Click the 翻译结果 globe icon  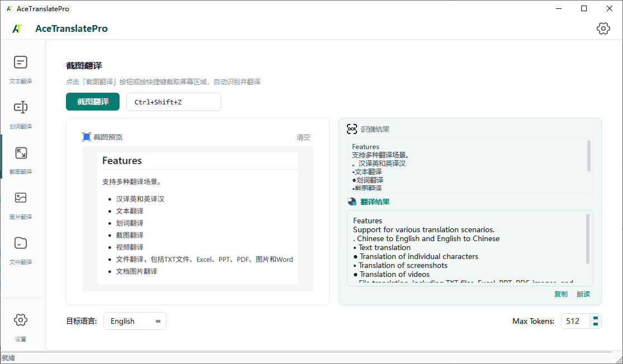click(x=352, y=202)
